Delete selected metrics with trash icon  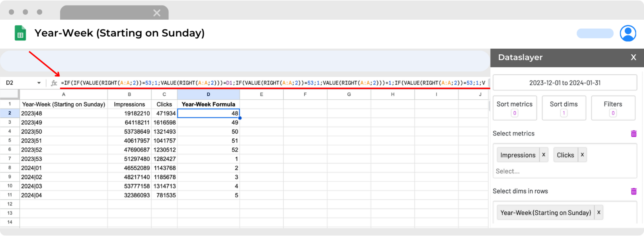tap(634, 133)
